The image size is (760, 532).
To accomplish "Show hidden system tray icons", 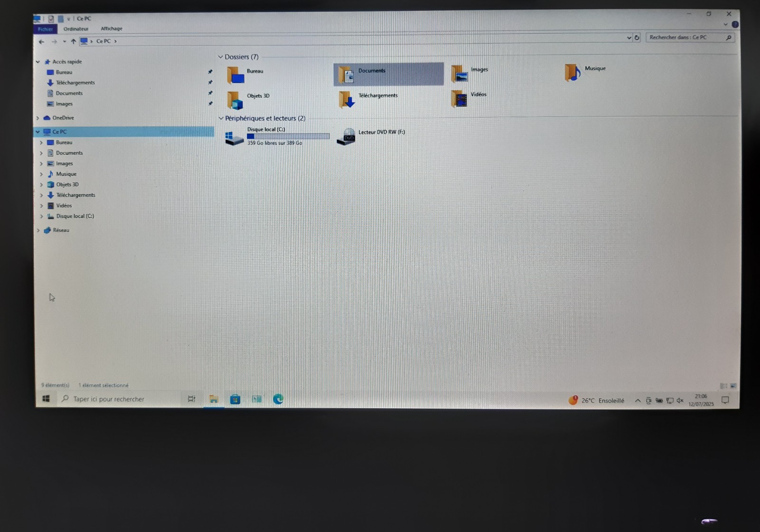I will point(638,401).
